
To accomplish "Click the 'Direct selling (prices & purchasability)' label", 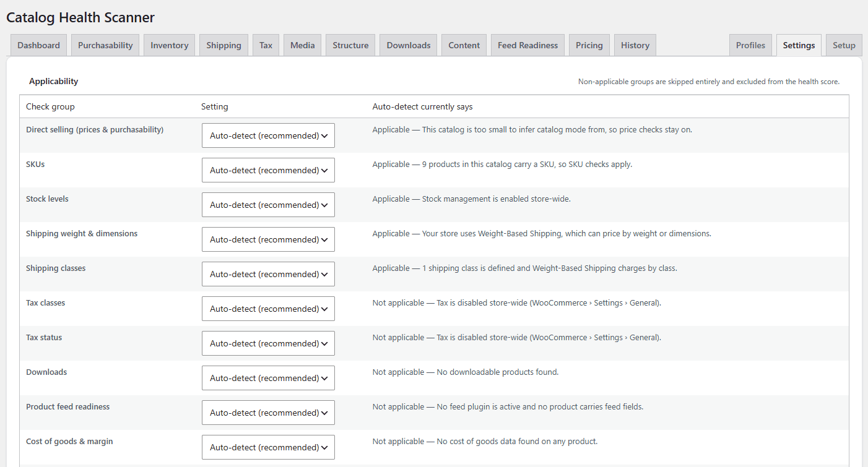I will pyautogui.click(x=95, y=130).
